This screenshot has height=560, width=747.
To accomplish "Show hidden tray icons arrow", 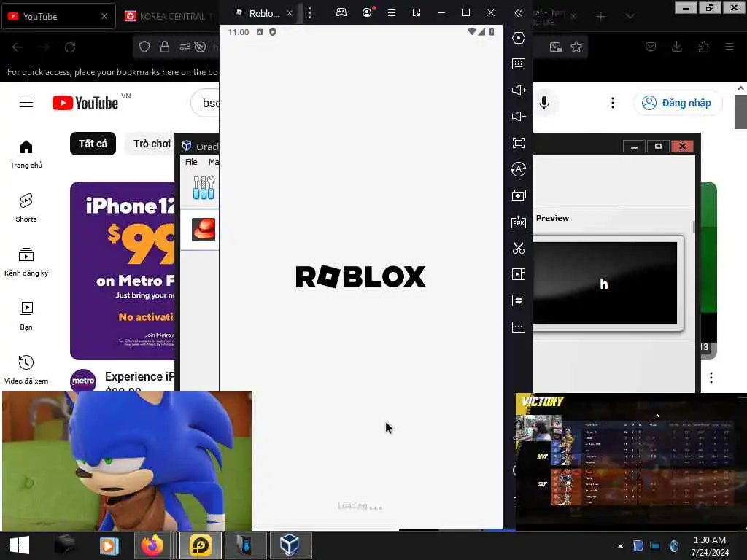I will (620, 546).
